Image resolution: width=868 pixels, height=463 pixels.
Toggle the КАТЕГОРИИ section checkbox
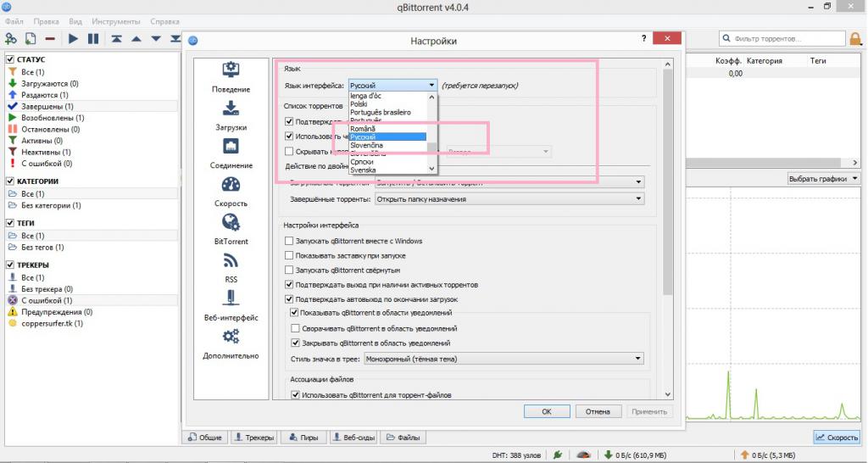[10, 181]
